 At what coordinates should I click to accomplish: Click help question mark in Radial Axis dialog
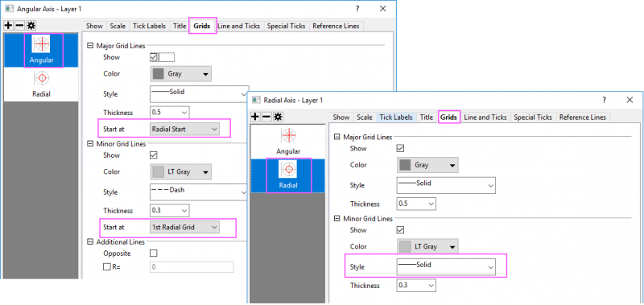[605, 100]
